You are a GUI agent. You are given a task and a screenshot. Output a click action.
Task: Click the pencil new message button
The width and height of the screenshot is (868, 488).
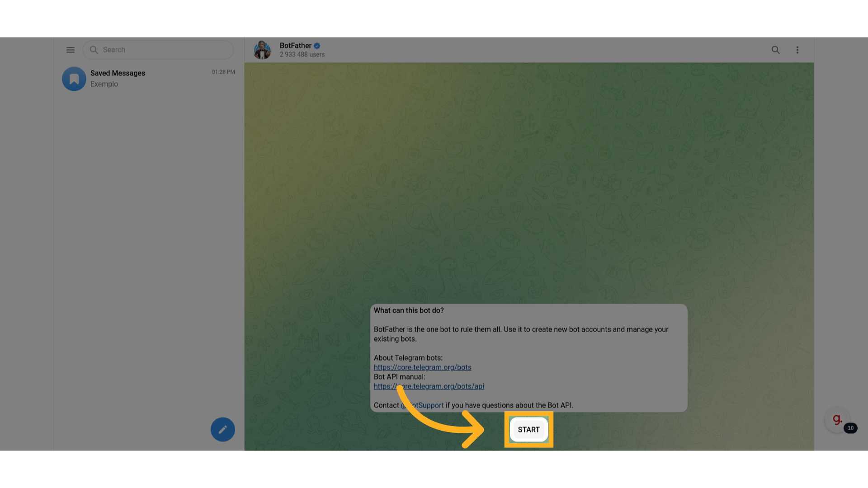point(223,429)
